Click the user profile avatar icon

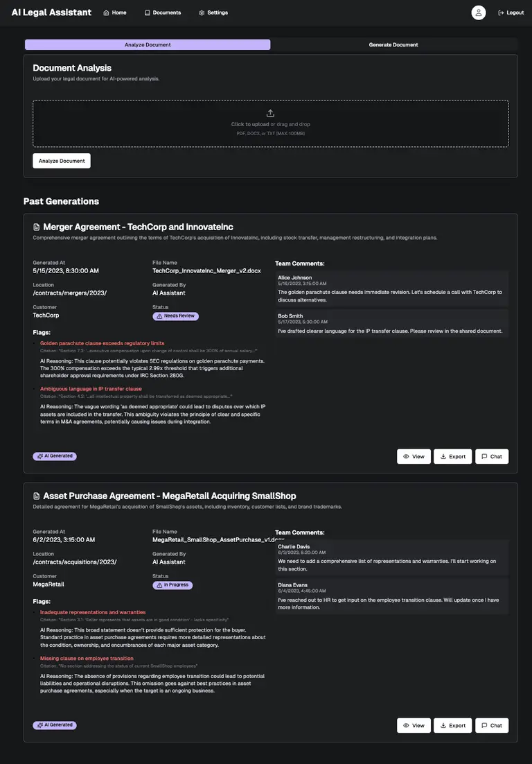pos(479,12)
